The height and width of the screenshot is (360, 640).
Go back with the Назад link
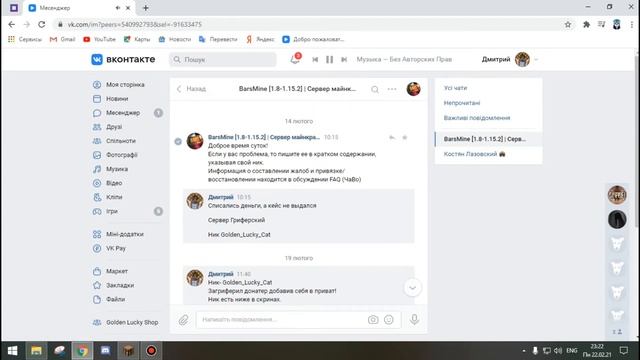[191, 89]
